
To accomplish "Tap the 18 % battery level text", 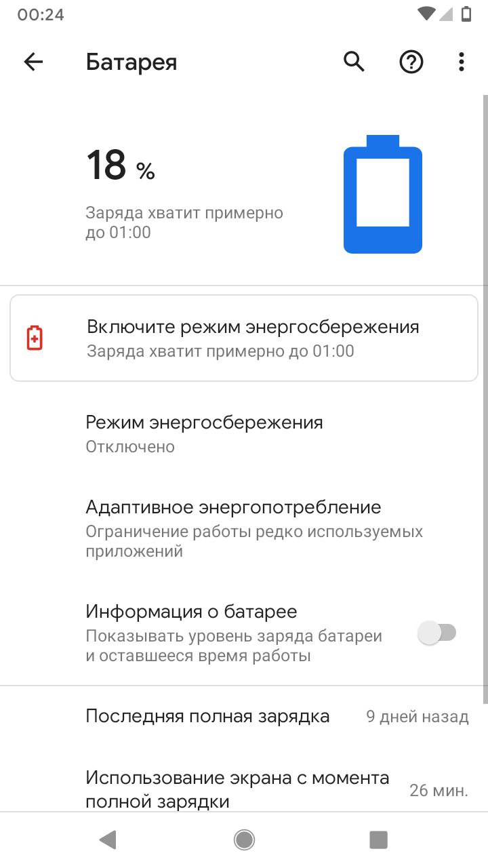I will (x=121, y=166).
